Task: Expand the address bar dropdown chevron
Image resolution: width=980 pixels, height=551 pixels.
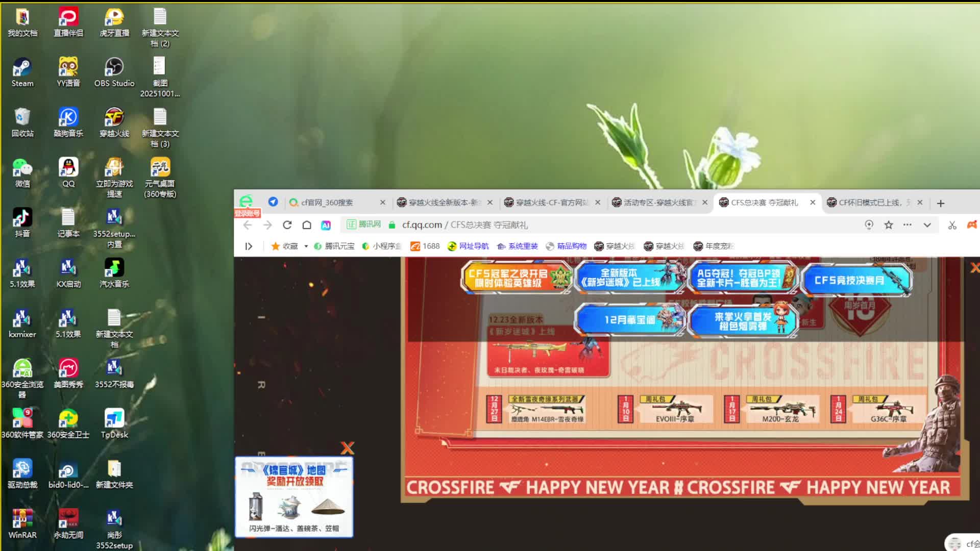Action: [927, 225]
